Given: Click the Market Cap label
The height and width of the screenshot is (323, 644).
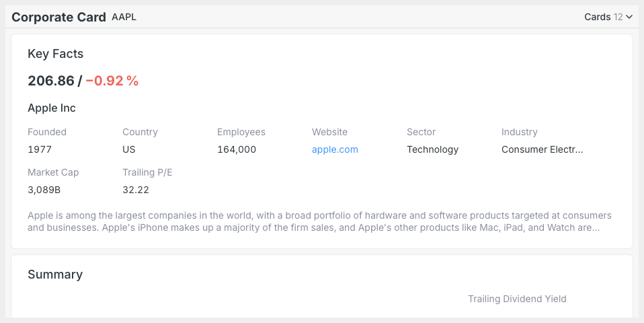Looking at the screenshot, I should [53, 172].
